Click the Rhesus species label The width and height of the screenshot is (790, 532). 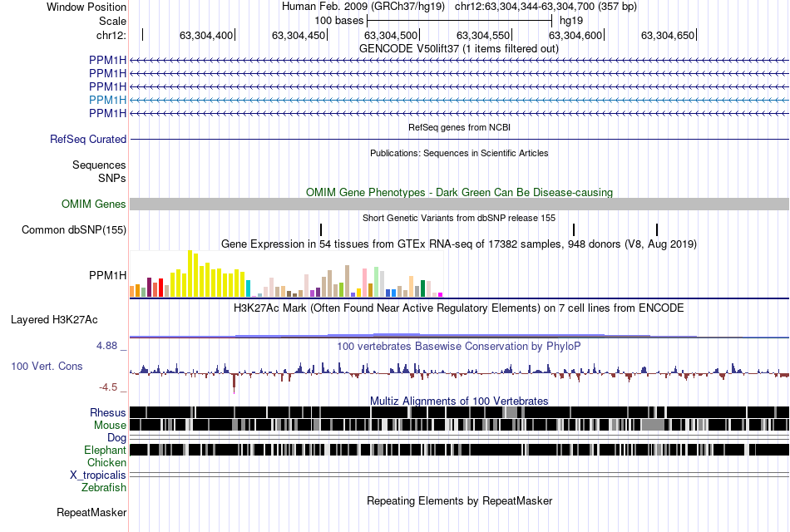coord(108,413)
